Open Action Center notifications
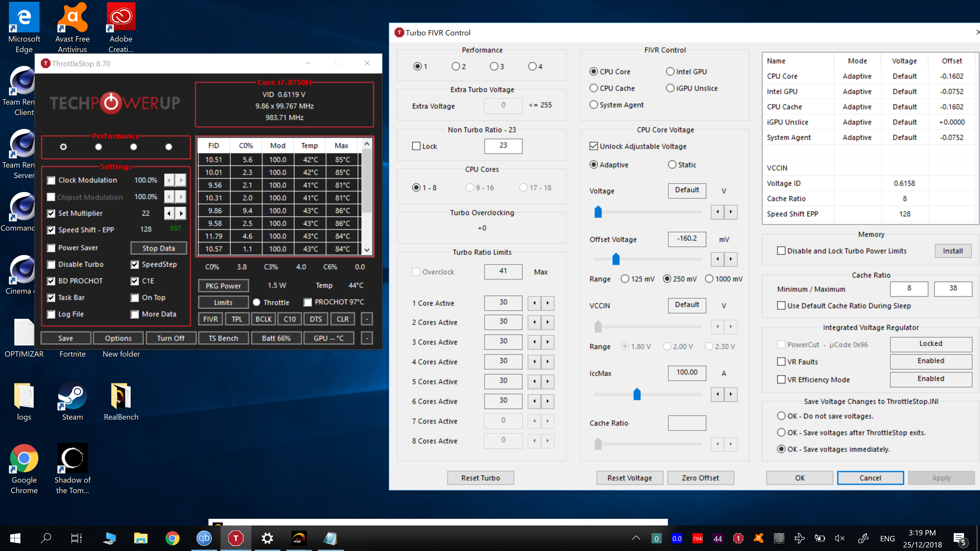The image size is (980, 551). [960, 539]
